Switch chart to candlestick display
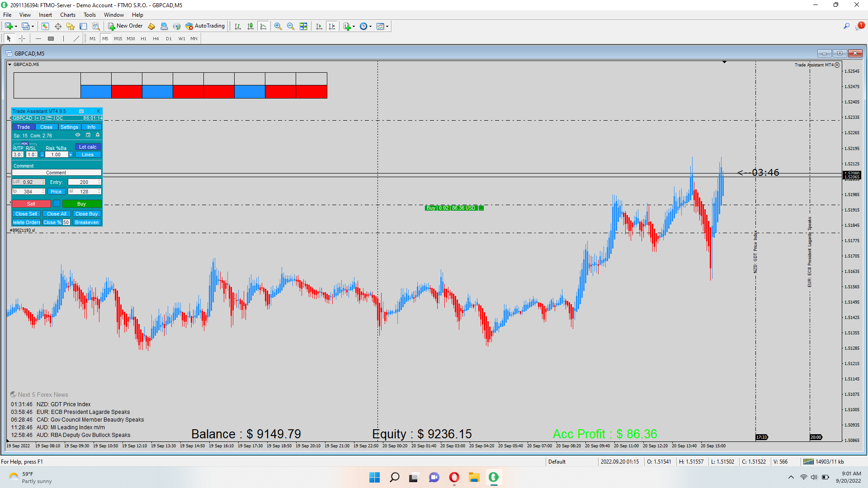Image resolution: width=868 pixels, height=488 pixels. 250,26
